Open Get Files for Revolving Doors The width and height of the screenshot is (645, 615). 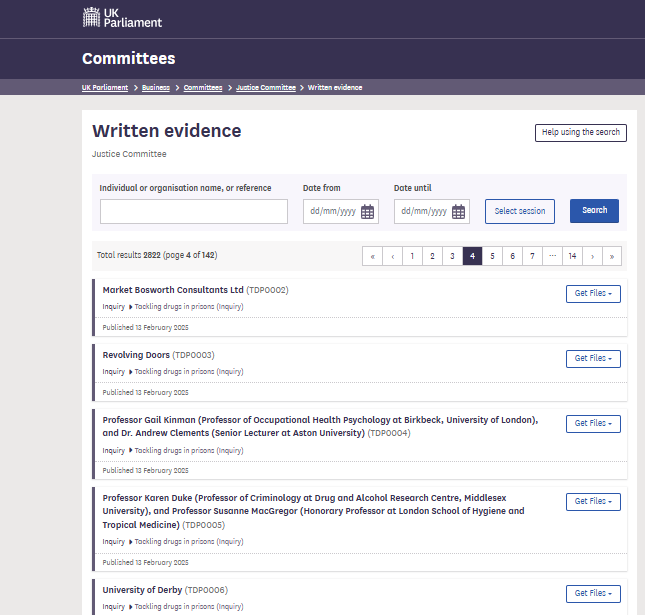[x=593, y=359]
